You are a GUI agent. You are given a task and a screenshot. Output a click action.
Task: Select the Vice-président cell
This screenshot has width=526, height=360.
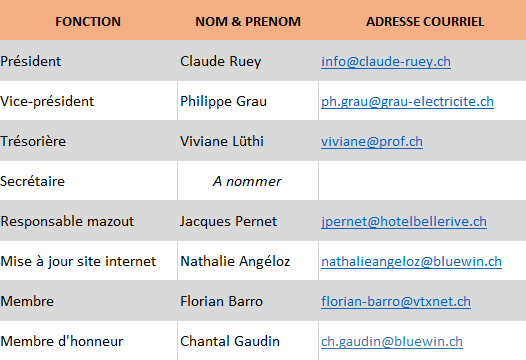[89, 101]
